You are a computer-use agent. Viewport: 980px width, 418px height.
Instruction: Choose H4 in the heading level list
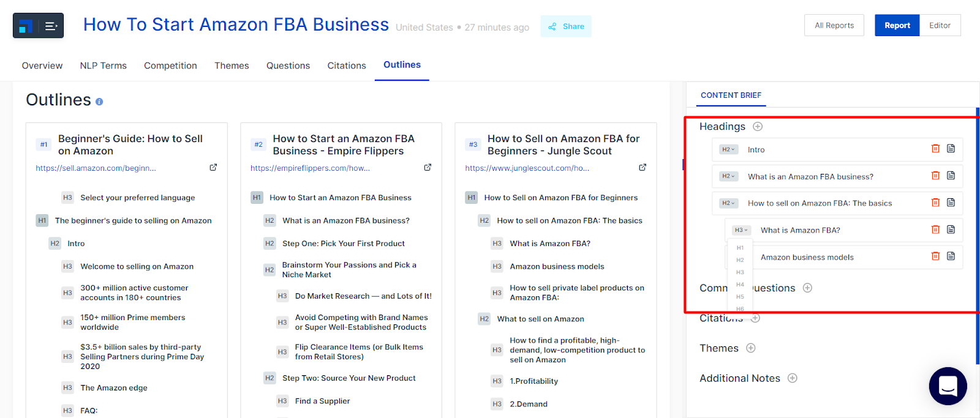(740, 285)
